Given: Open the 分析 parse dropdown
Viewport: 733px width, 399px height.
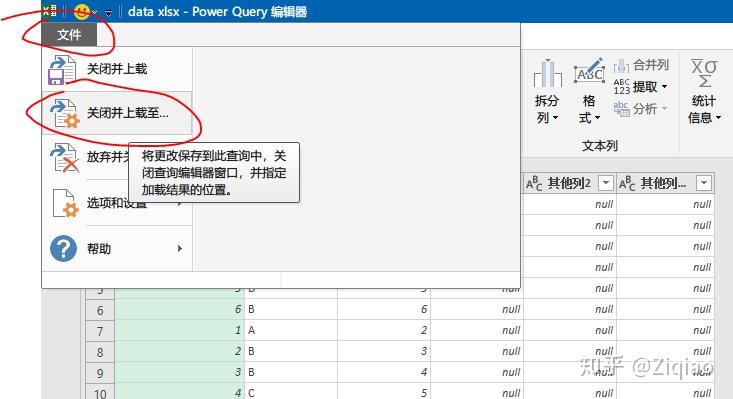Looking at the screenshot, I should 640,109.
